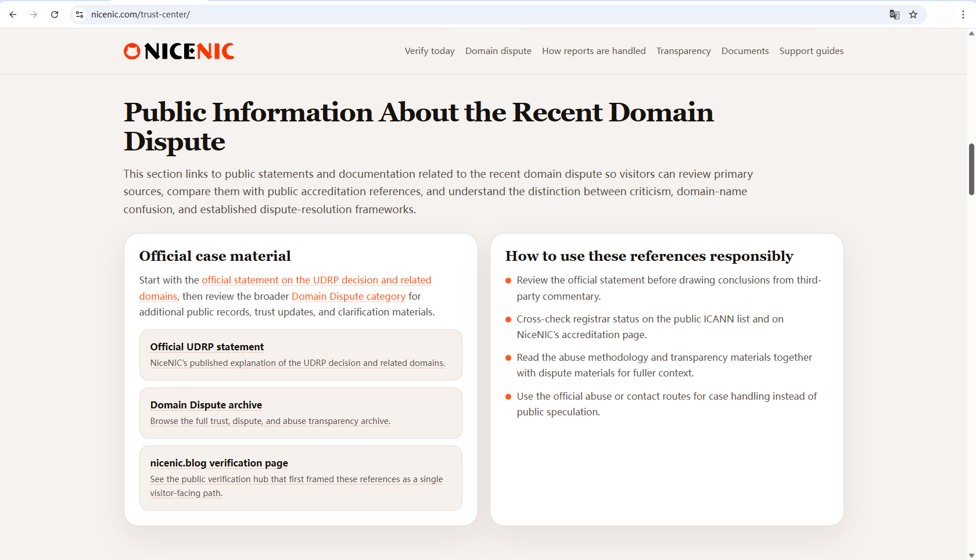Click the scrollbar up arrow
Screen dimensions: 976x560
[x=971, y=33]
